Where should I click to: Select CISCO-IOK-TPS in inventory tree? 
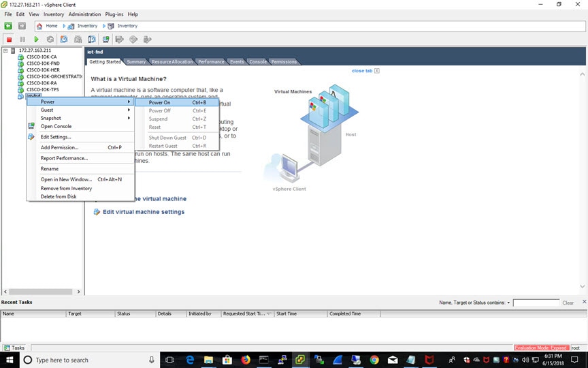coord(42,89)
